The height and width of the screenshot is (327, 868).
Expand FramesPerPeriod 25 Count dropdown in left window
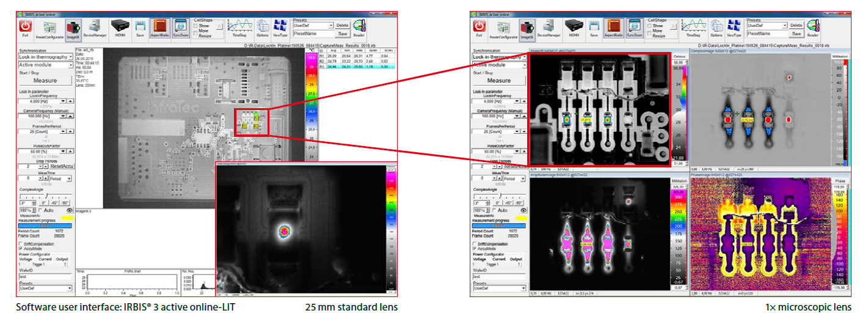[64, 131]
